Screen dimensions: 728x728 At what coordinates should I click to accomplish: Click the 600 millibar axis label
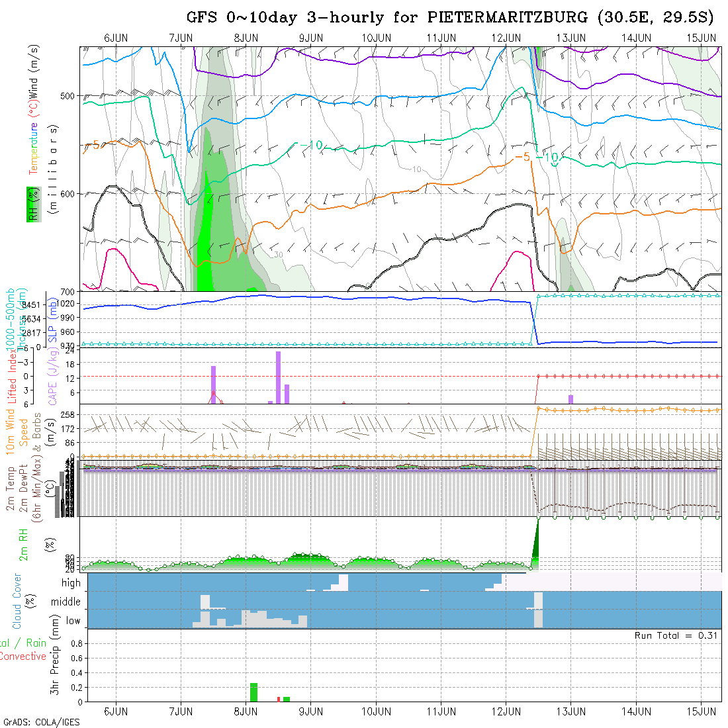68,194
